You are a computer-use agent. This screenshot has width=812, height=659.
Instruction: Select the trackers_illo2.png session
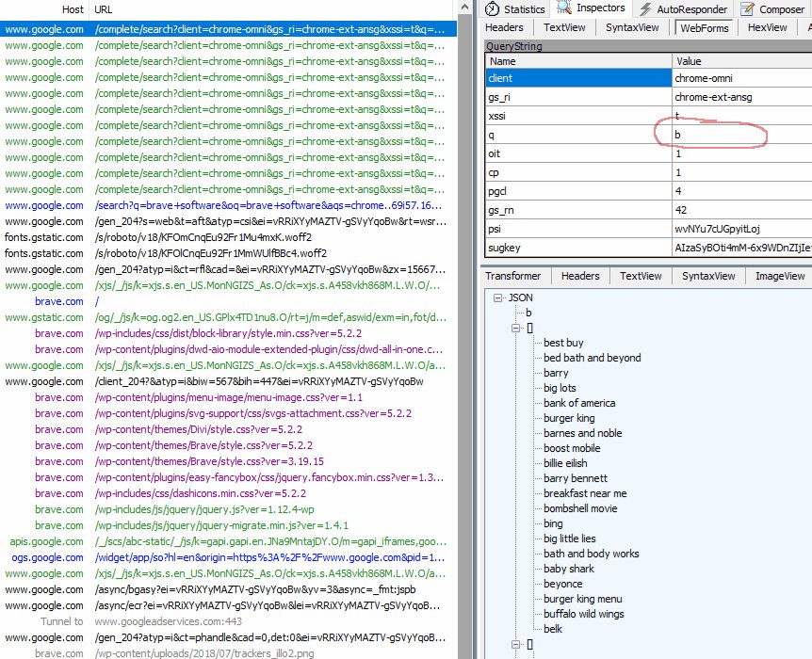tap(228, 653)
